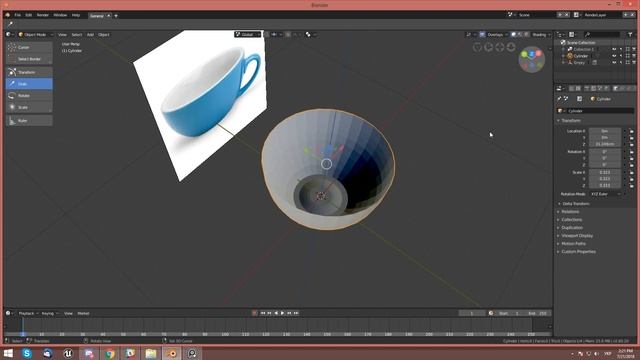Click the Blender logo icon in menu bar
This screenshot has width=640, height=360.
click(x=7, y=15)
